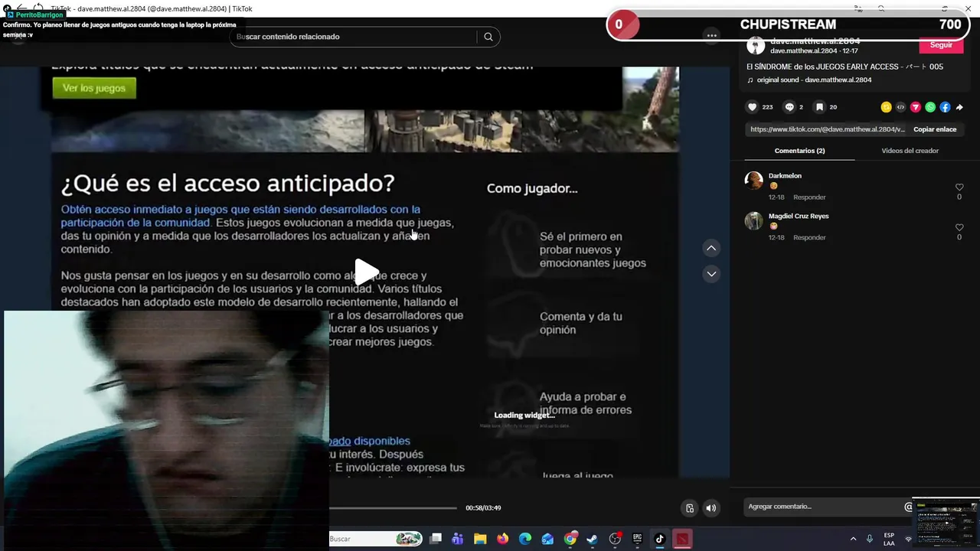Click the Windows taskbar Buscar search box
980x551 pixels.
(x=375, y=539)
